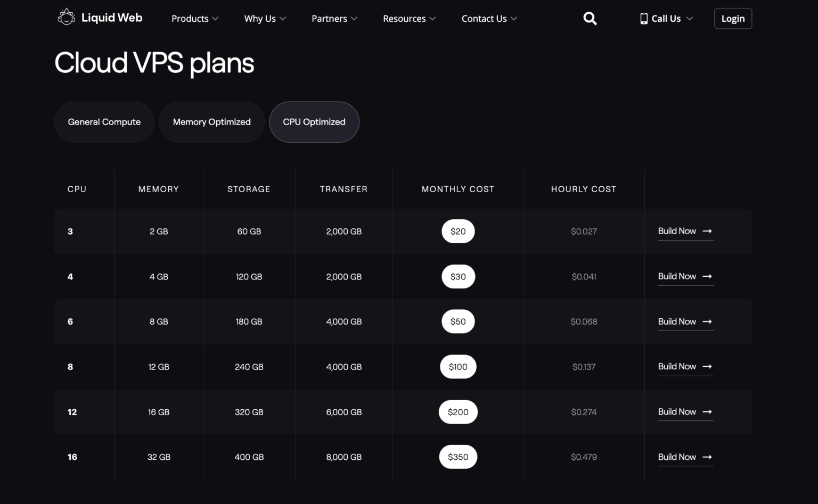Open the search magnifier icon
Screen dimensions: 818x504
click(x=590, y=18)
